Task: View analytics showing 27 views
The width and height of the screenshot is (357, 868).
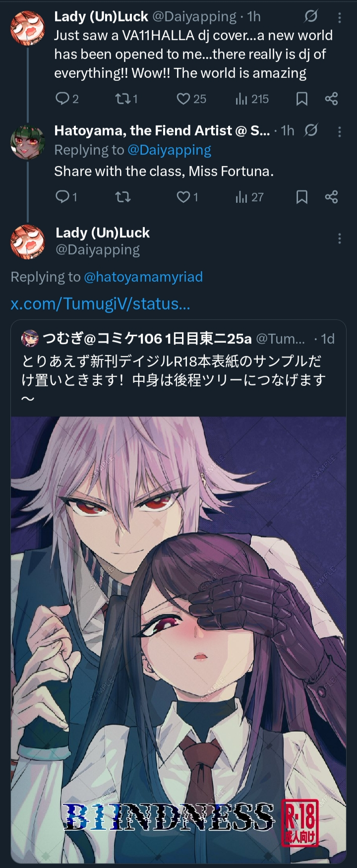Action: click(x=249, y=197)
